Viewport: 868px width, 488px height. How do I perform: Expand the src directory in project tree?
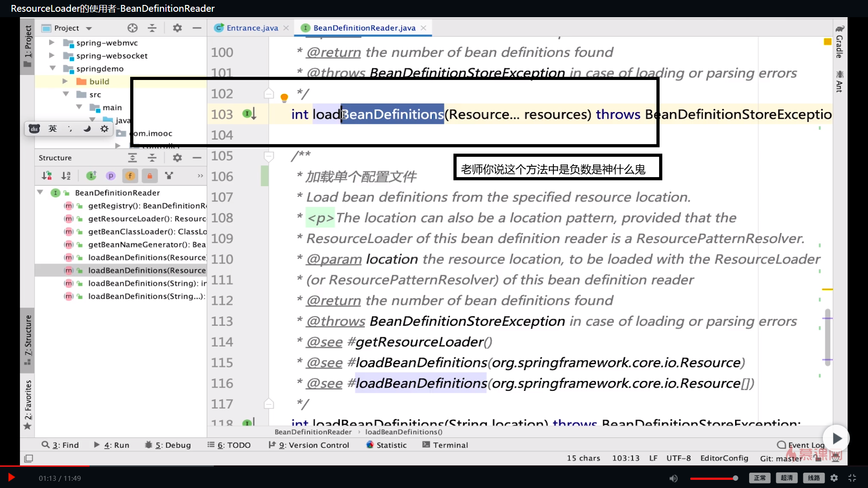65,94
